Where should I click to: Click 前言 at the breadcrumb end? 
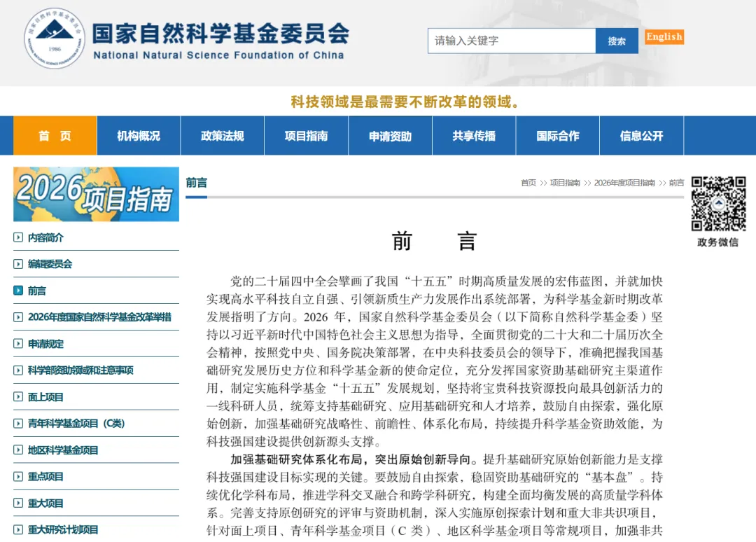coord(676,183)
